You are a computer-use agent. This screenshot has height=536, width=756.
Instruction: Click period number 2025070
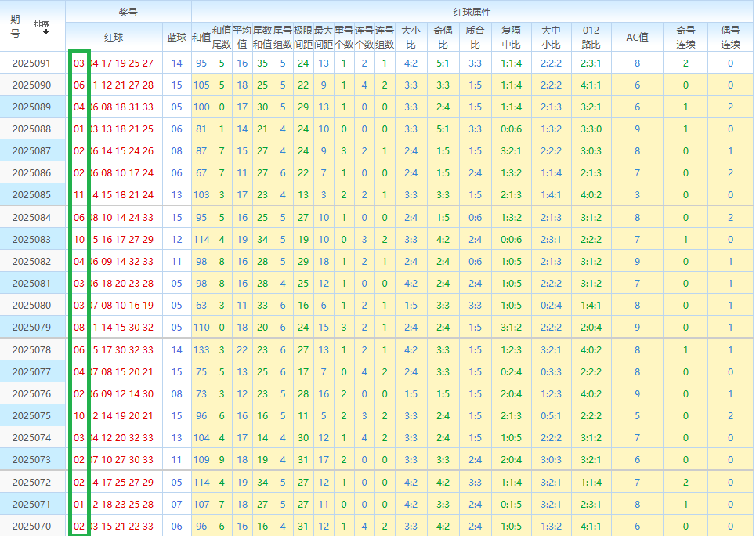click(x=31, y=526)
